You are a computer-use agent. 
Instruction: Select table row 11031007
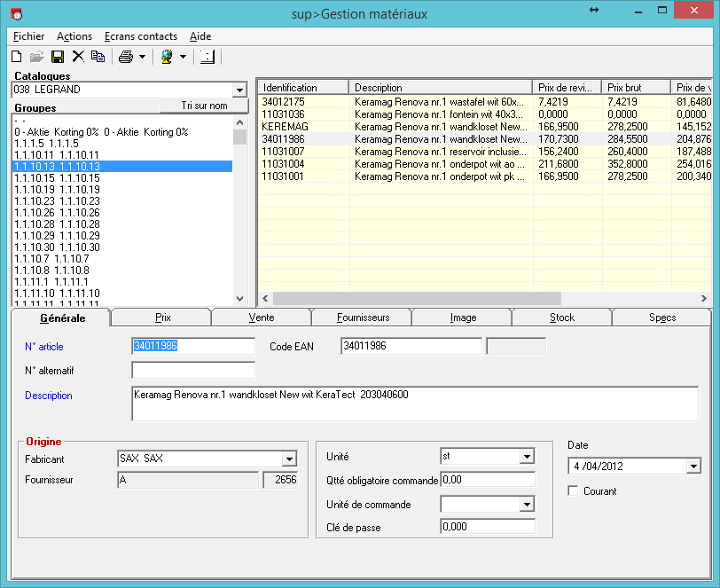[485, 151]
